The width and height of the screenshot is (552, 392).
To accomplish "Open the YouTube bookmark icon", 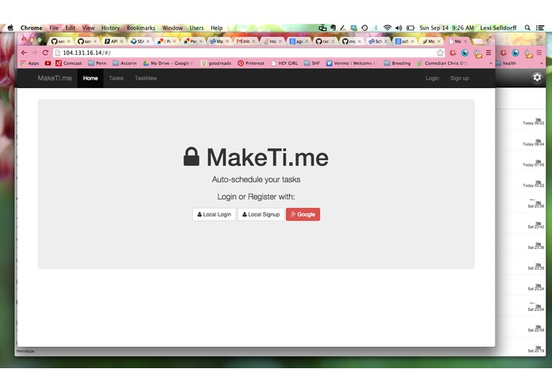I will tap(48, 63).
